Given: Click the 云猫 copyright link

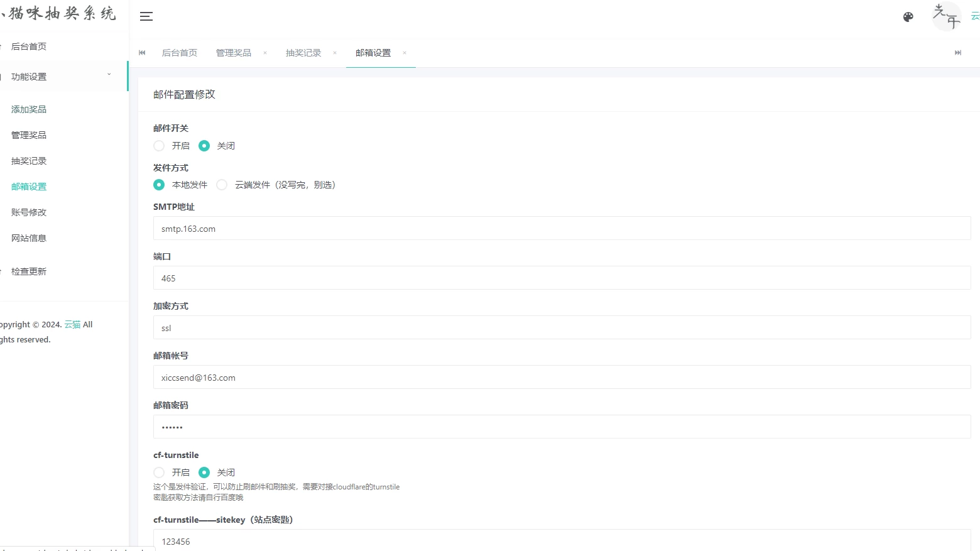Looking at the screenshot, I should tap(72, 325).
